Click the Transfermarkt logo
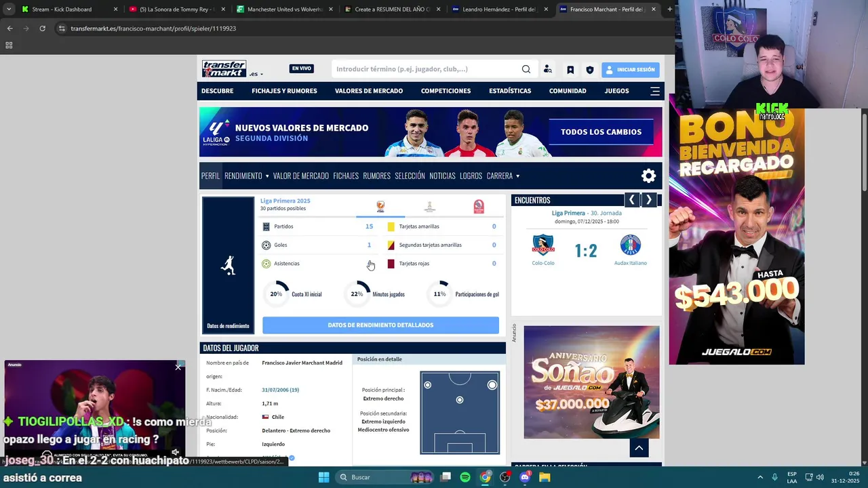The height and width of the screenshot is (488, 868). pos(224,68)
